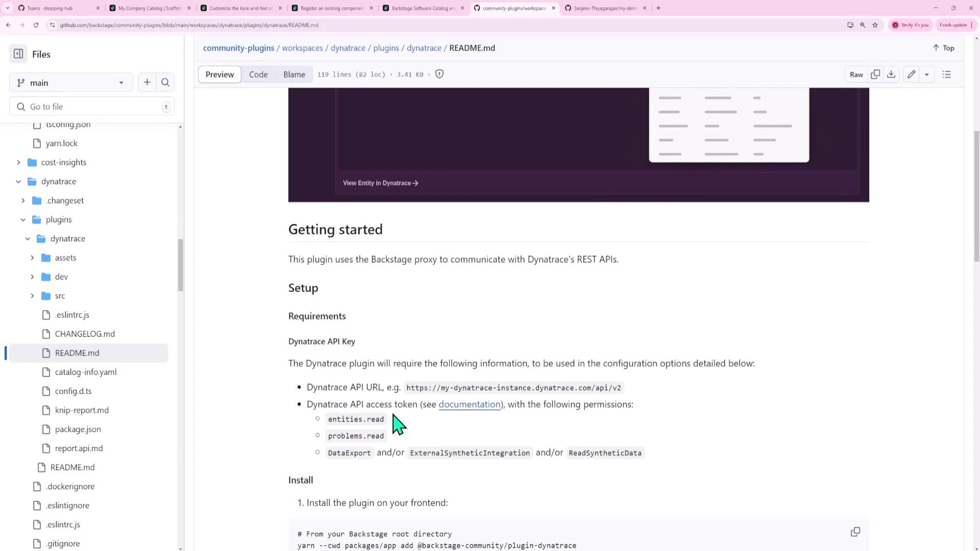Switch to My Company Catalog tab
The image size is (980, 551).
(x=149, y=8)
